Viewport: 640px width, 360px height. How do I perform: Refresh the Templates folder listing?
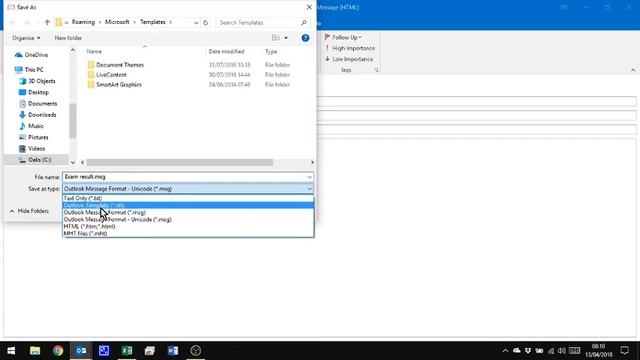[206, 22]
